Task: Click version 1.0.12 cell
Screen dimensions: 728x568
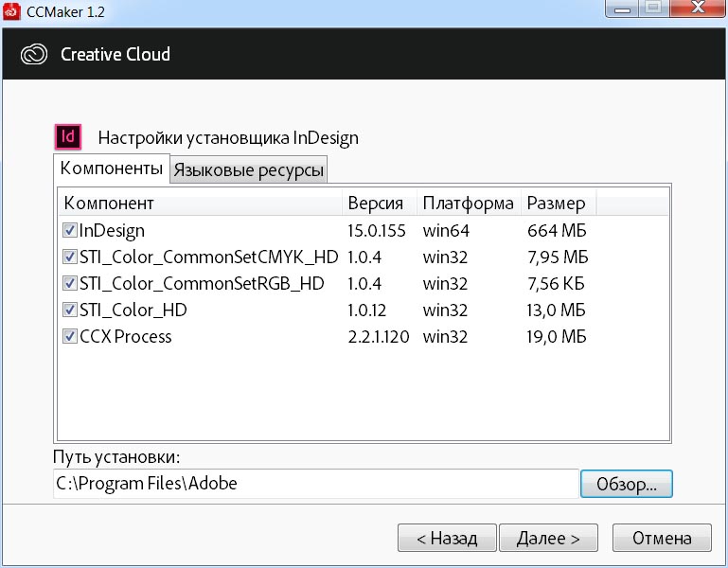Action: [366, 310]
